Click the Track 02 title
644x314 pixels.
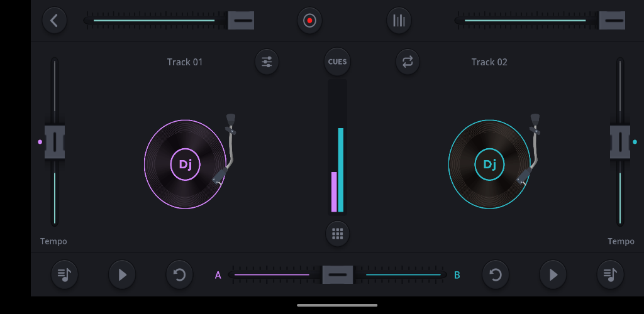pyautogui.click(x=489, y=62)
